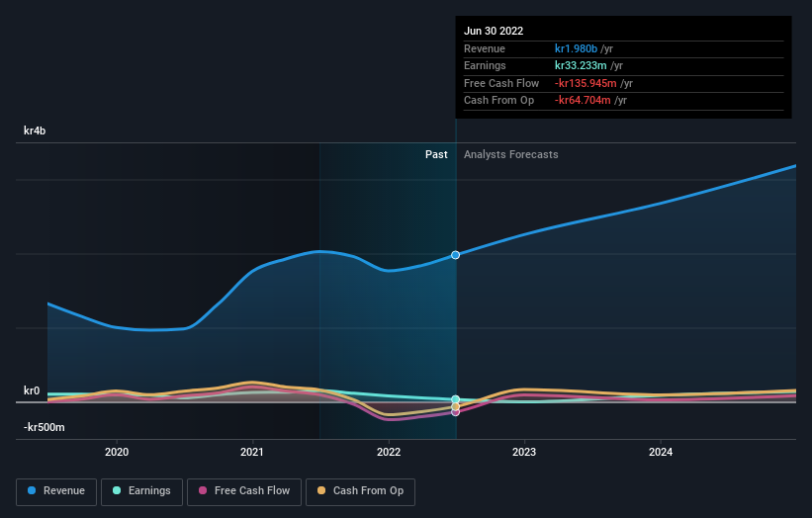The width and height of the screenshot is (812, 518).
Task: Toggle the Free Cash Flow legend series
Action: tap(244, 491)
